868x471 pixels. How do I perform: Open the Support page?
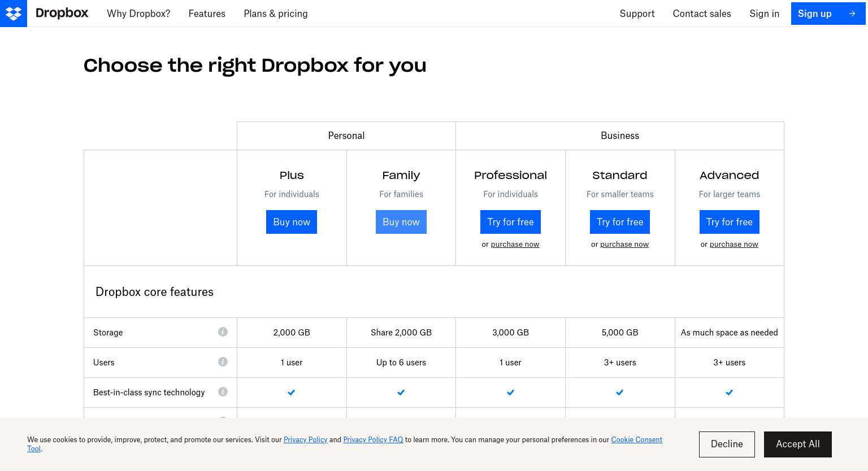[x=637, y=14]
